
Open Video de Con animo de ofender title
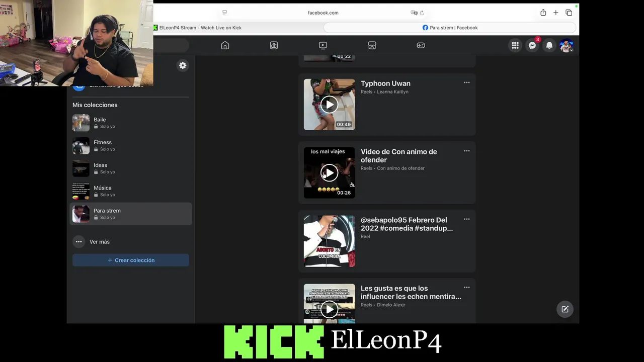click(x=399, y=156)
